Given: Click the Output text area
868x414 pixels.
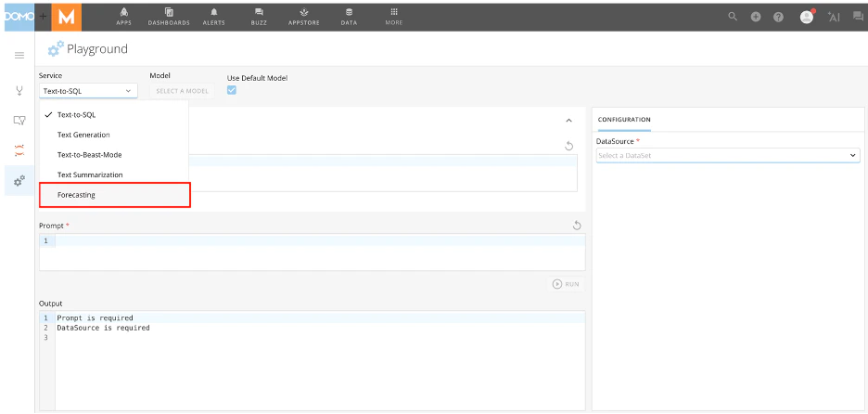Looking at the screenshot, I should click(313, 361).
